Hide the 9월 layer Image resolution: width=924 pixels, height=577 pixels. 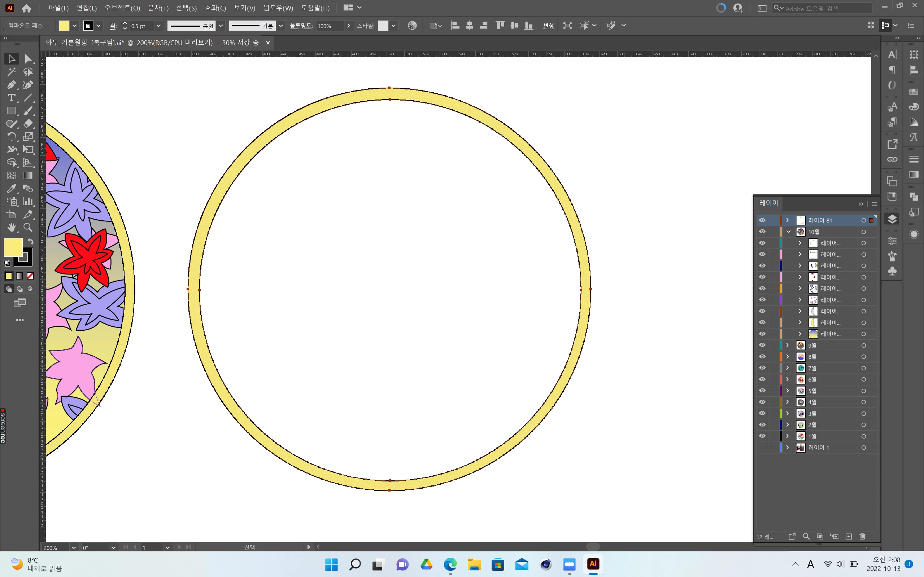coord(762,345)
